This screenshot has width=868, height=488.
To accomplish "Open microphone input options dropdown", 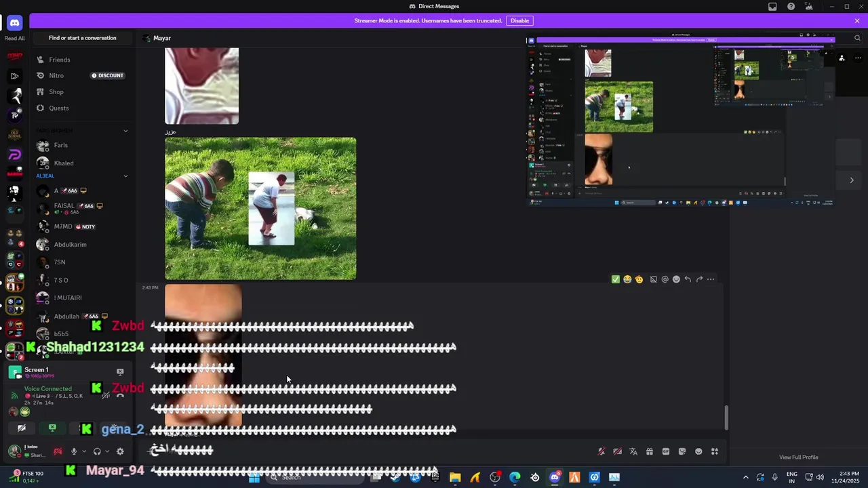I will [x=84, y=451].
